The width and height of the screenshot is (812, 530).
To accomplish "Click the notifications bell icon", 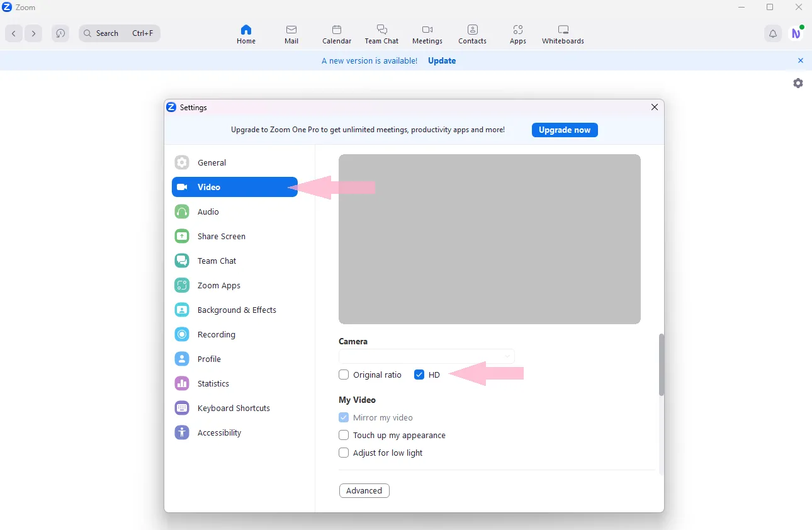I will [773, 33].
